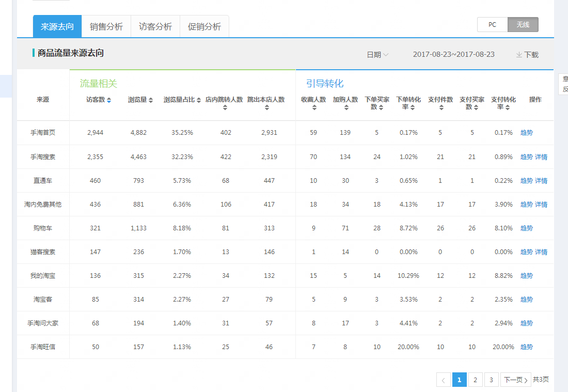This screenshot has width=568, height=392.
Task: View 趋势 for 猫客搜索
Action: [526, 252]
